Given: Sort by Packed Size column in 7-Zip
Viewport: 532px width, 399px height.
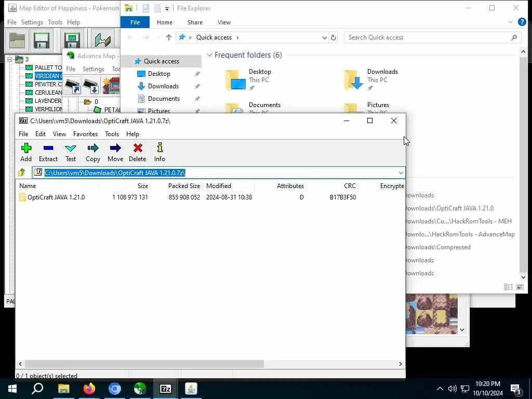Looking at the screenshot, I should 177,186.
